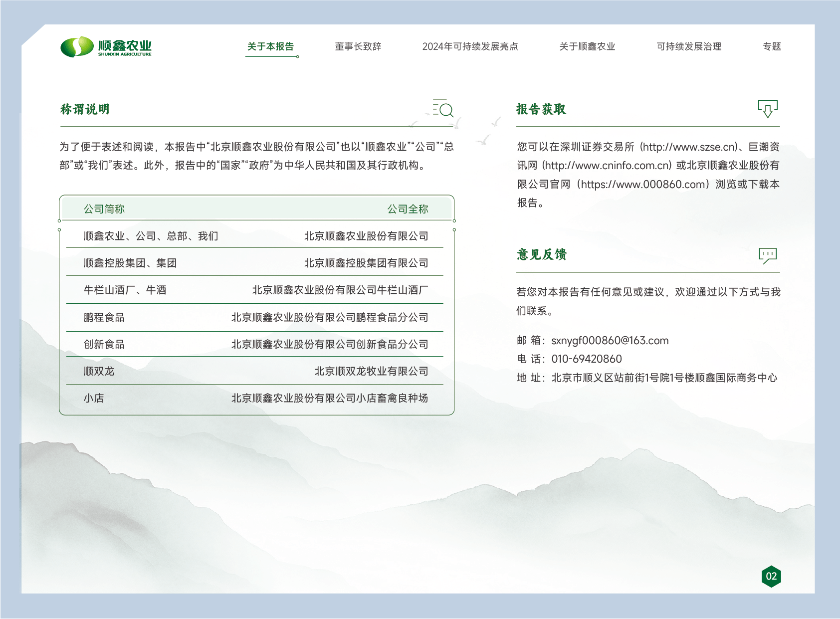The width and height of the screenshot is (840, 619).
Task: Select cell 北京顺鑫农业股份有限公司鹏程食品分公司
Action: tap(330, 317)
